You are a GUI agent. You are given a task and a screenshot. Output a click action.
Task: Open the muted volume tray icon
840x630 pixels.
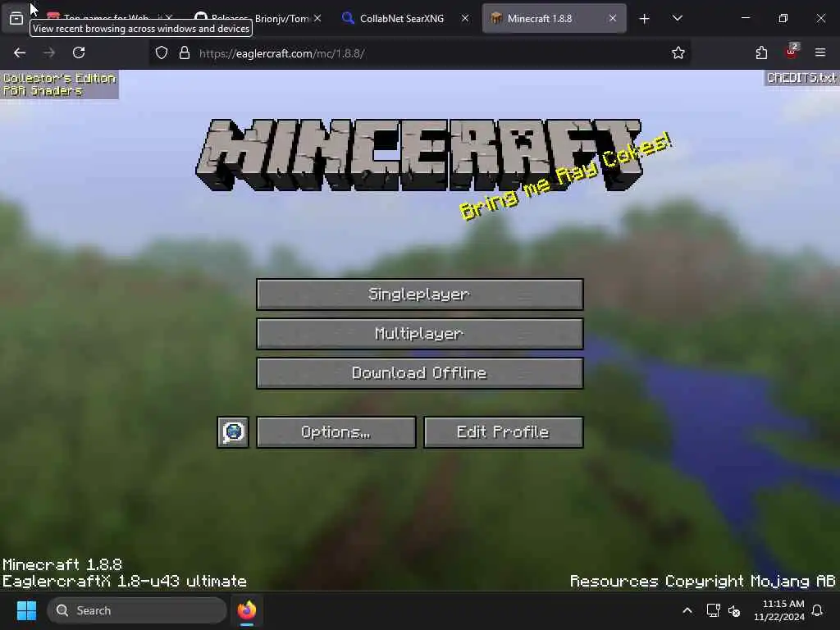click(734, 610)
